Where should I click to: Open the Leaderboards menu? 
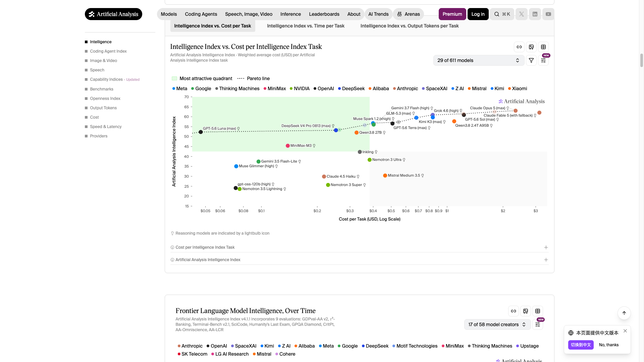(324, 14)
